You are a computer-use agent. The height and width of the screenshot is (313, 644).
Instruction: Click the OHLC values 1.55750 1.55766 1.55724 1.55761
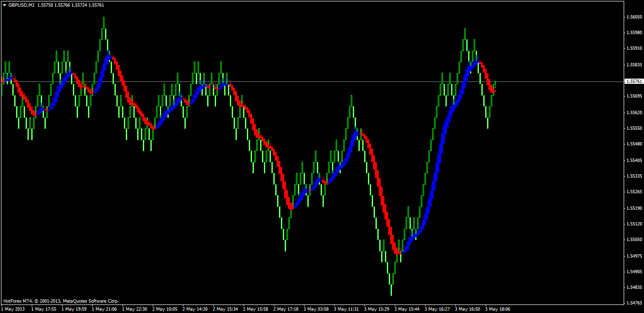coord(71,5)
